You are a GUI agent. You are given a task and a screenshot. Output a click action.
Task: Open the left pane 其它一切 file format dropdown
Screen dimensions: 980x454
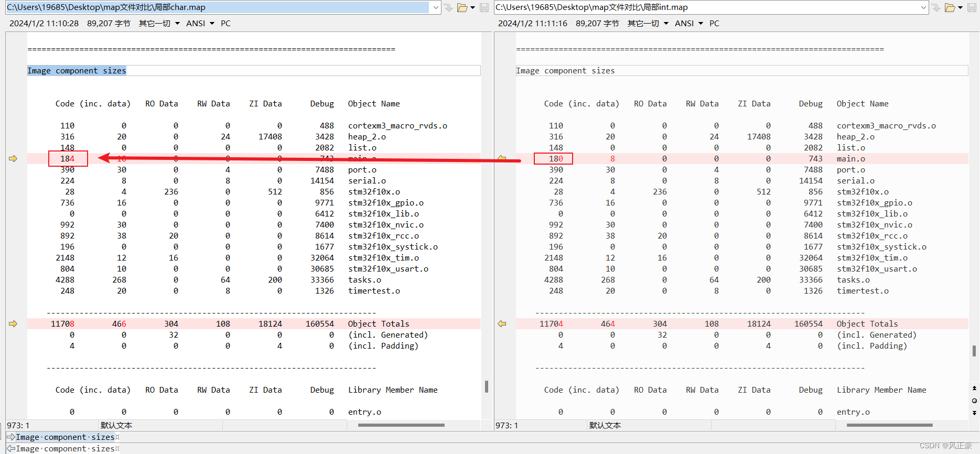click(x=159, y=23)
